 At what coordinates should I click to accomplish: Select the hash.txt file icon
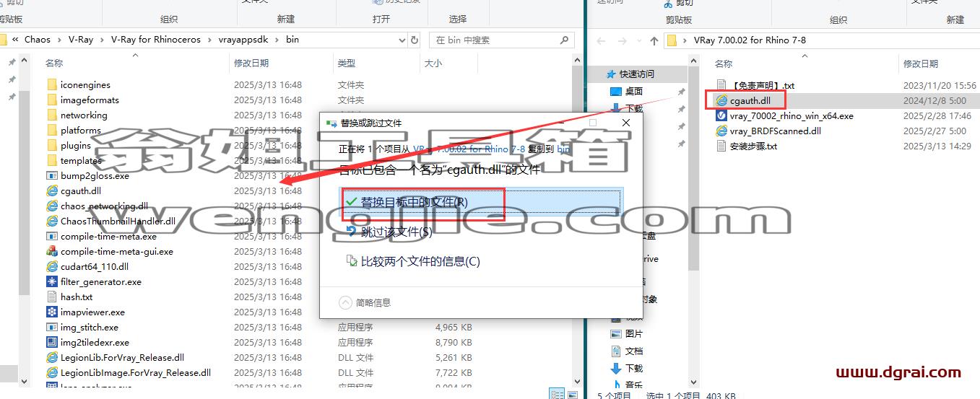point(52,297)
